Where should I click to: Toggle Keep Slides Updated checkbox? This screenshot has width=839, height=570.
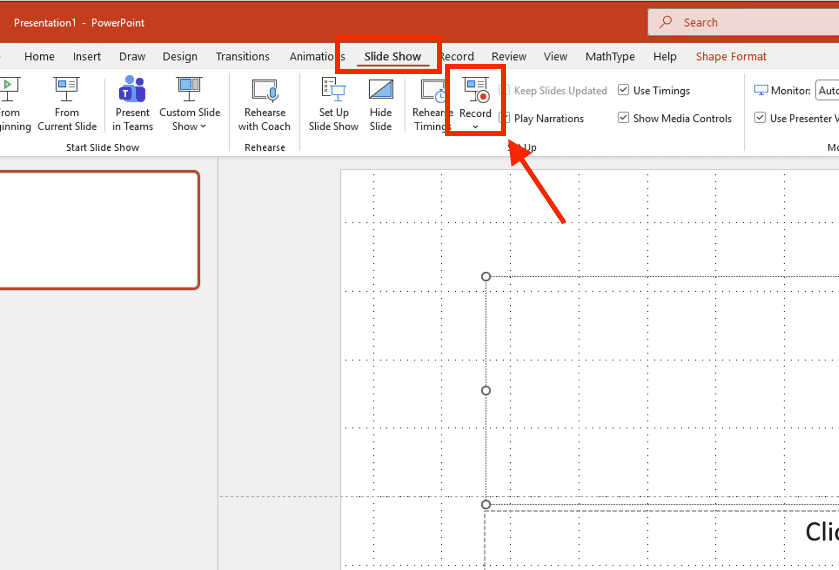[x=504, y=90]
